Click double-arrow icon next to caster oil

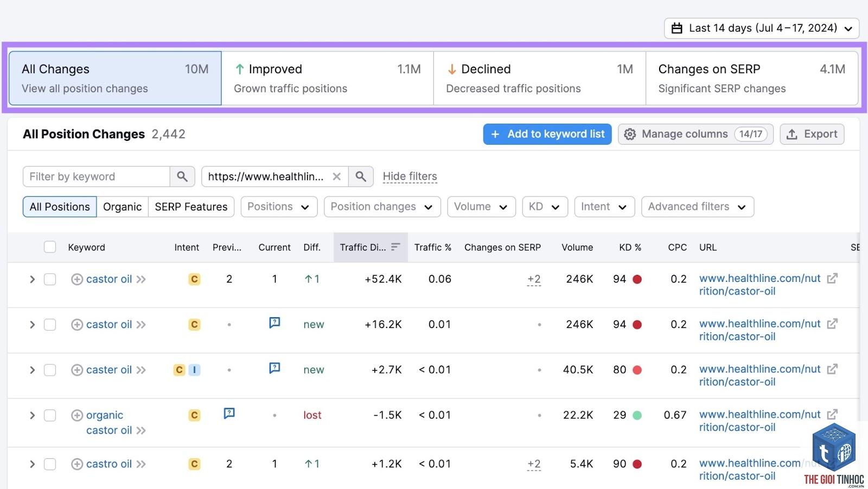coord(141,370)
